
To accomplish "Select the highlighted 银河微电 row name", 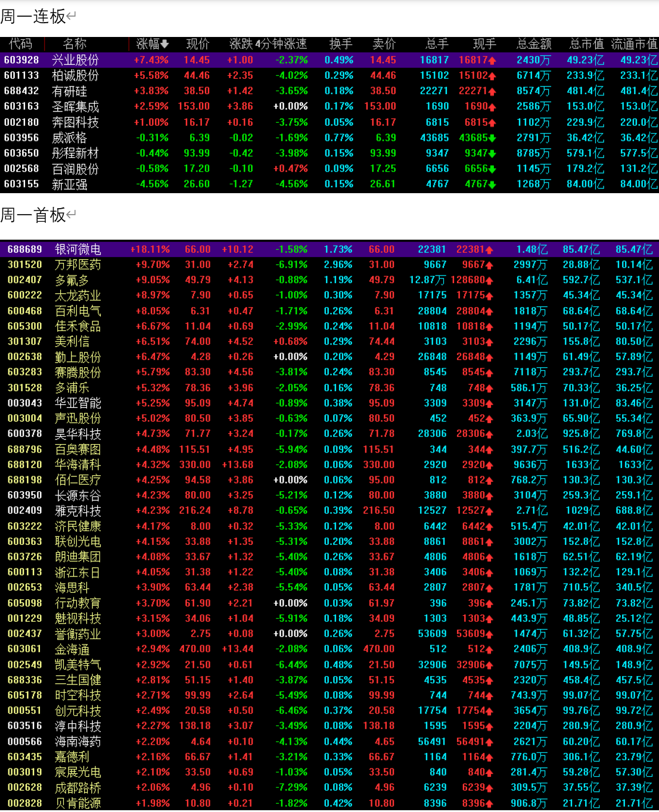I will click(x=77, y=250).
